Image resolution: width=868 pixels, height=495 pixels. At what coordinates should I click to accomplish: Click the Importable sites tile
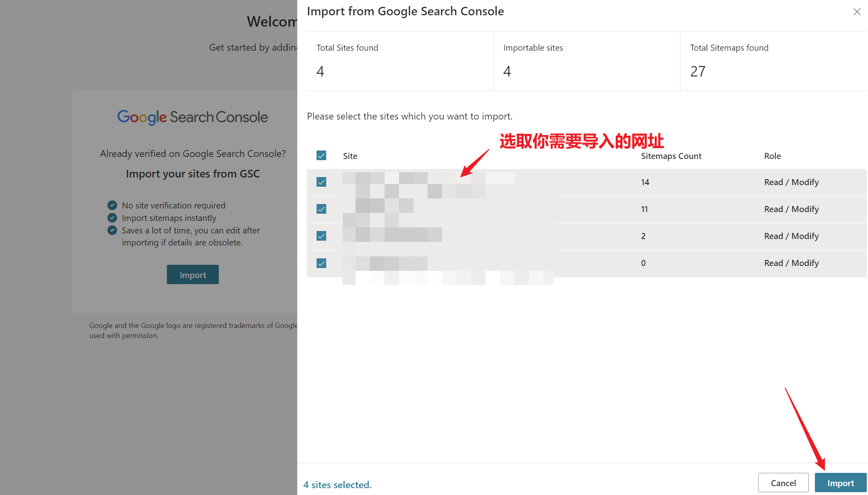(586, 60)
